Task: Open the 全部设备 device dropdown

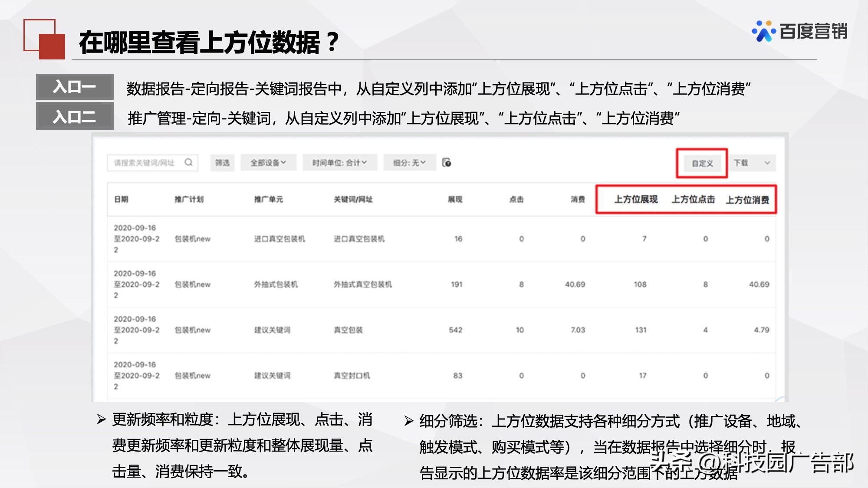Action: click(x=268, y=163)
